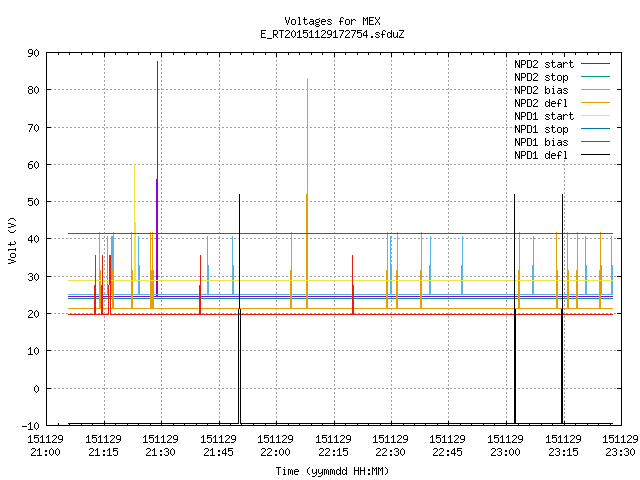Screen dimensions: 640x480
Task: Click the y-axis value 80
Action: 33,90
